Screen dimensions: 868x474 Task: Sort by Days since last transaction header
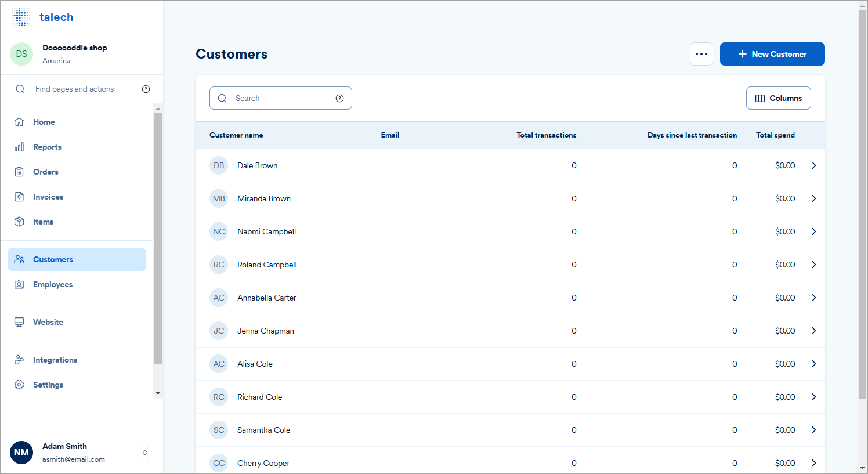click(692, 135)
